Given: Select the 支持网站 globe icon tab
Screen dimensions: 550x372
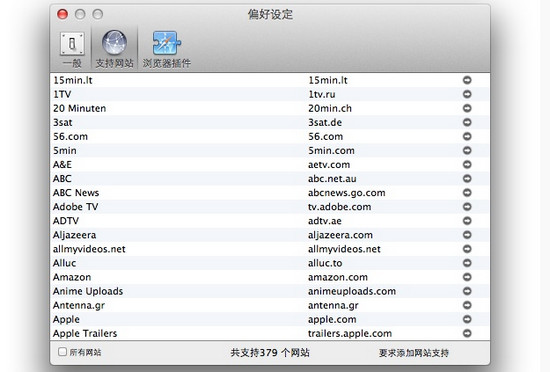Looking at the screenshot, I should click(x=114, y=49).
